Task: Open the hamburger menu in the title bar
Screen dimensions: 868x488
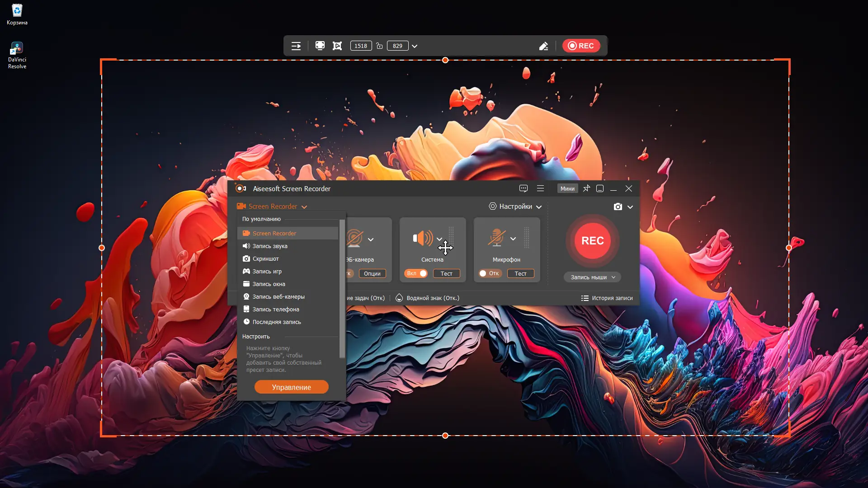Action: point(540,188)
